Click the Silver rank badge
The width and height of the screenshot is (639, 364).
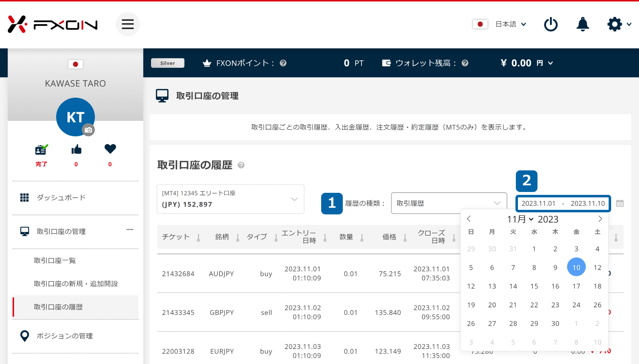pos(168,63)
